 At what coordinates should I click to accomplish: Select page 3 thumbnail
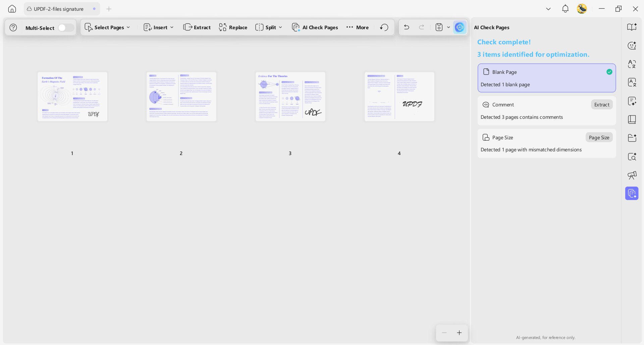[290, 97]
